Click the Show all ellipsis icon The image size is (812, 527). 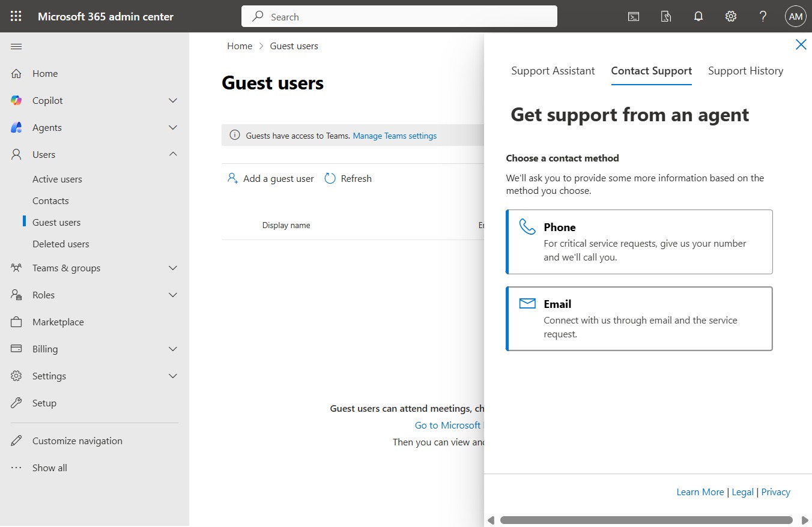point(16,468)
